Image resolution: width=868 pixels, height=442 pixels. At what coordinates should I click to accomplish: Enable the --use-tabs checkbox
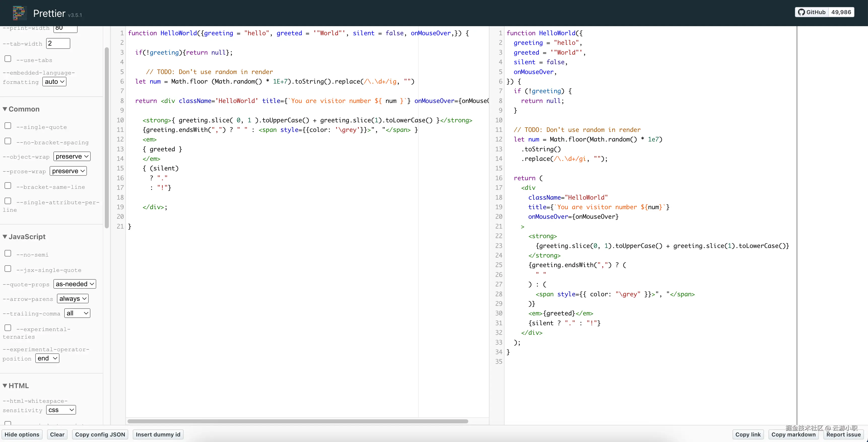click(8, 59)
